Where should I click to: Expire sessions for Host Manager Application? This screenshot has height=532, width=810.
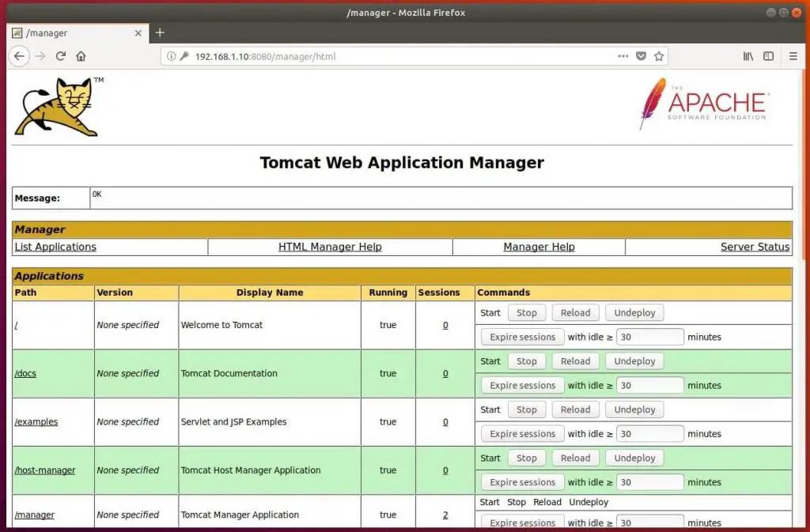[x=522, y=482]
